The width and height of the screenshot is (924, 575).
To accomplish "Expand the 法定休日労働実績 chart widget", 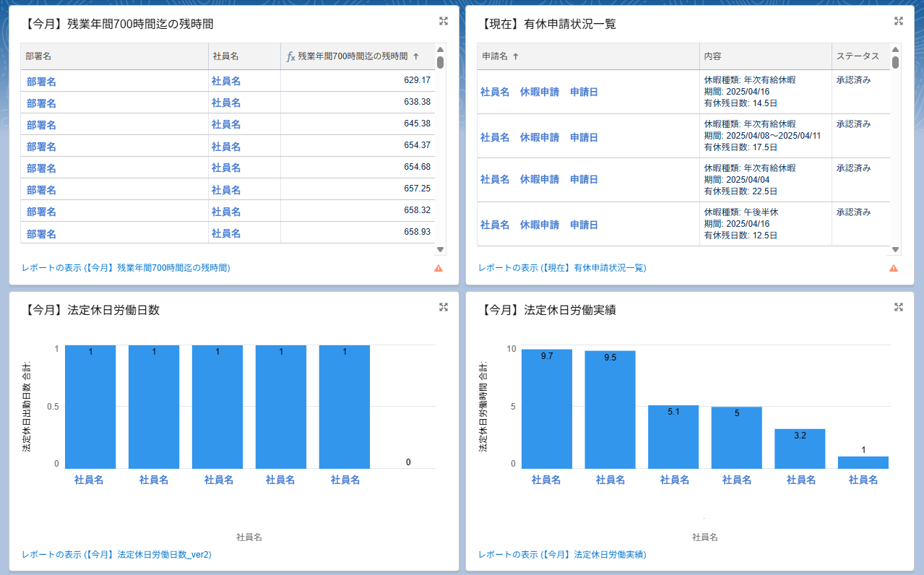I will 899,307.
